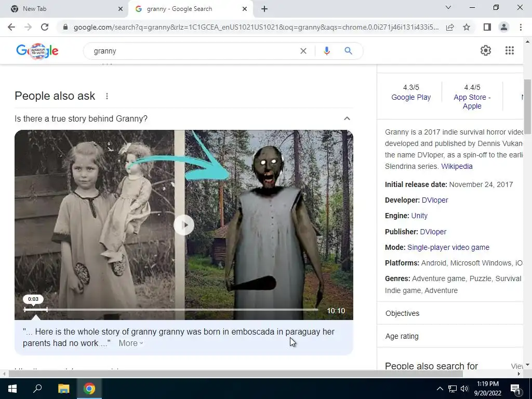
Task: Go back using the browser back arrow
Action: pos(11,27)
